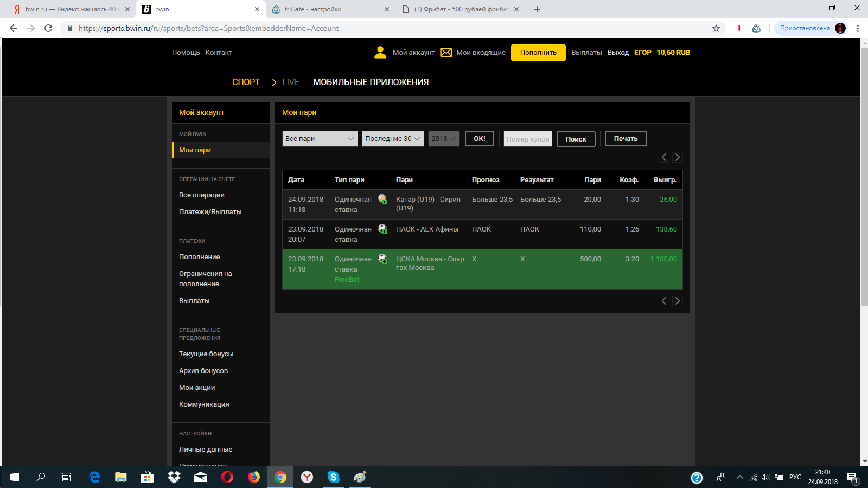Click Мои входящие header link
Viewport: 868px width, 488px height.
click(481, 53)
